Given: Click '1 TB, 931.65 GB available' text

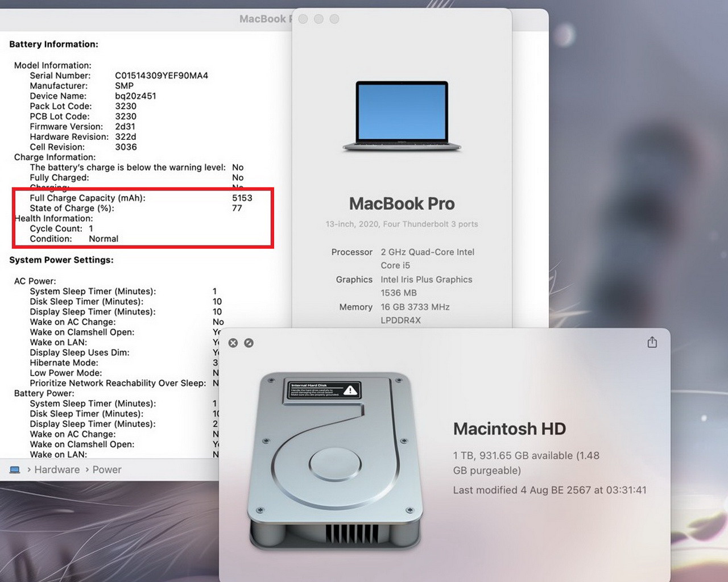Looking at the screenshot, I should coord(513,455).
